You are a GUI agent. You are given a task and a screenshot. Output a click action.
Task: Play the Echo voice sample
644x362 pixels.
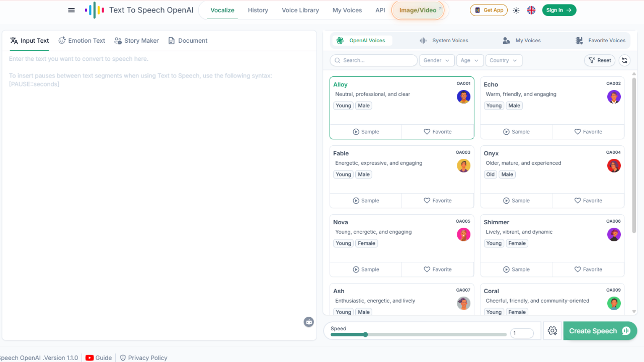click(516, 132)
